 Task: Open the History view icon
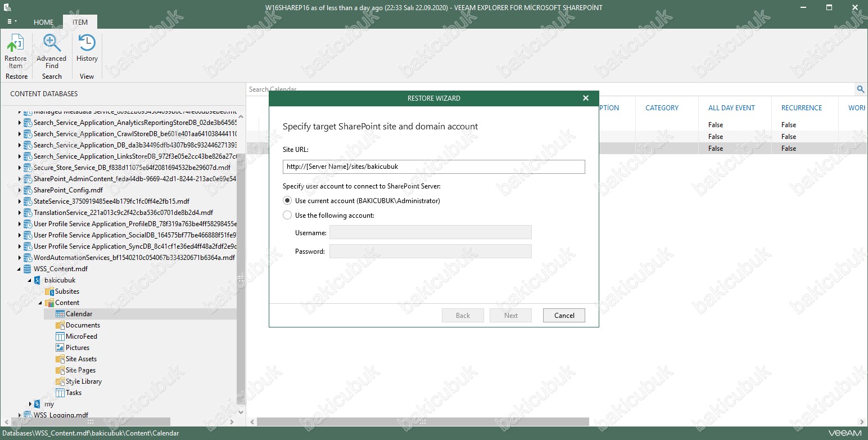click(x=87, y=43)
